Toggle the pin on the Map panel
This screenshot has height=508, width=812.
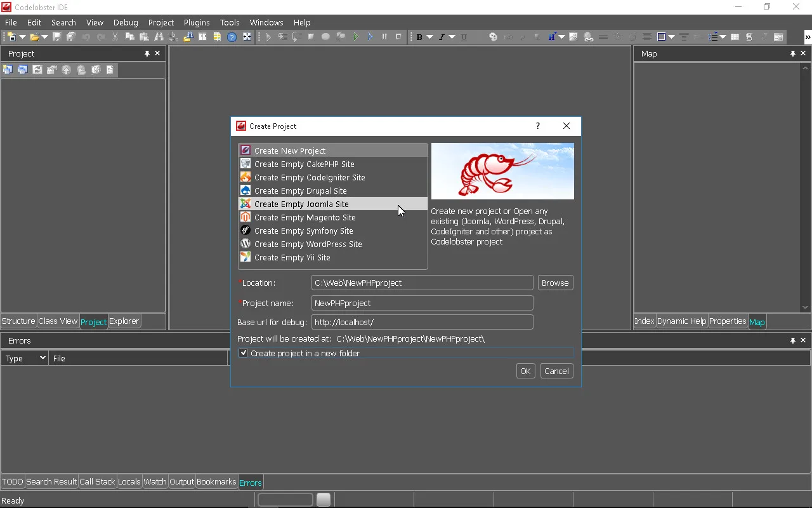click(x=792, y=54)
